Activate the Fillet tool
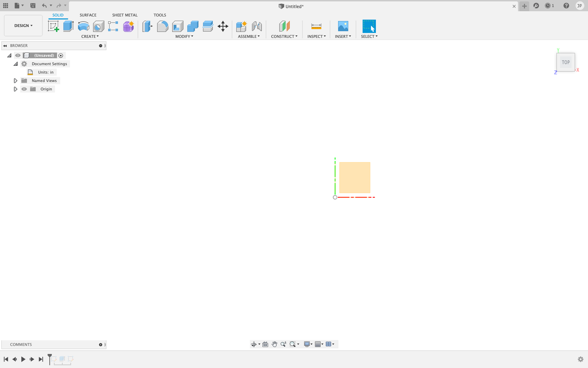This screenshot has height=368, width=588. point(162,26)
